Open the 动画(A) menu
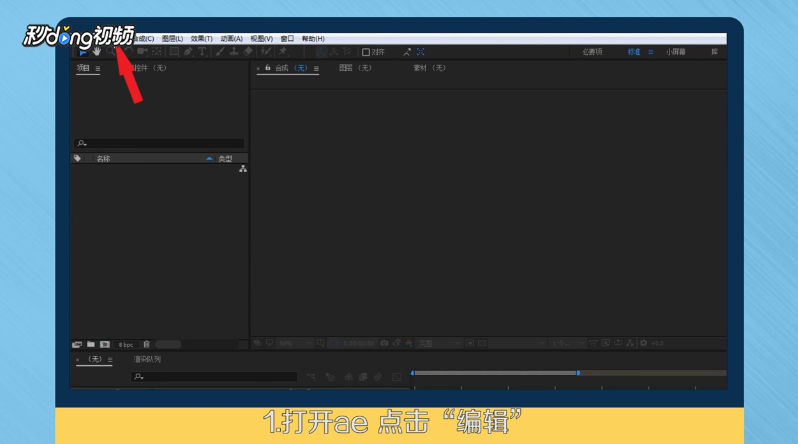The image size is (798, 444). (x=231, y=39)
